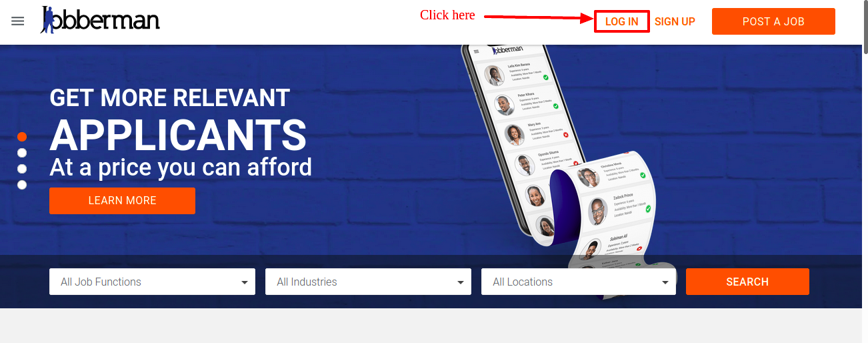Open the hamburger menu icon
868x343 pixels.
18,21
